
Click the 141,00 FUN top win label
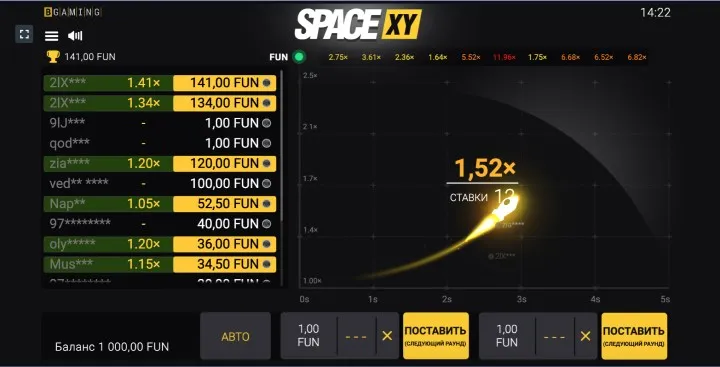point(90,57)
